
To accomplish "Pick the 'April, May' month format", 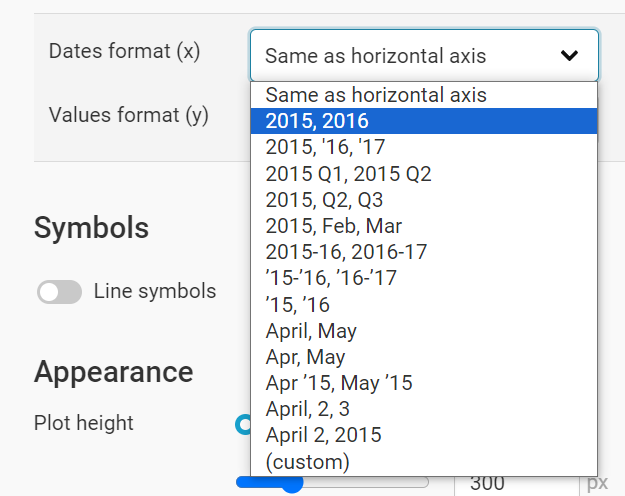I will 424,331.
